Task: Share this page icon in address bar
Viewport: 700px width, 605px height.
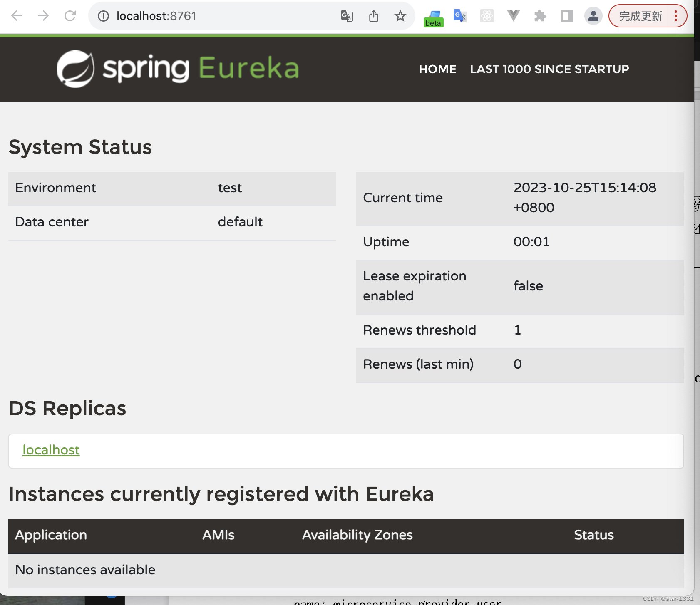Action: point(374,16)
